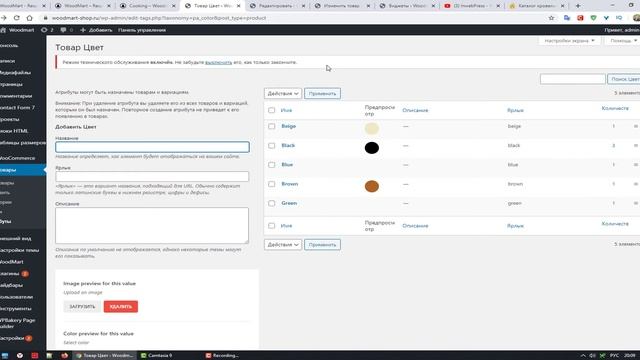The image size is (640, 360).
Task: Open the Black color term link
Action: (x=288, y=145)
